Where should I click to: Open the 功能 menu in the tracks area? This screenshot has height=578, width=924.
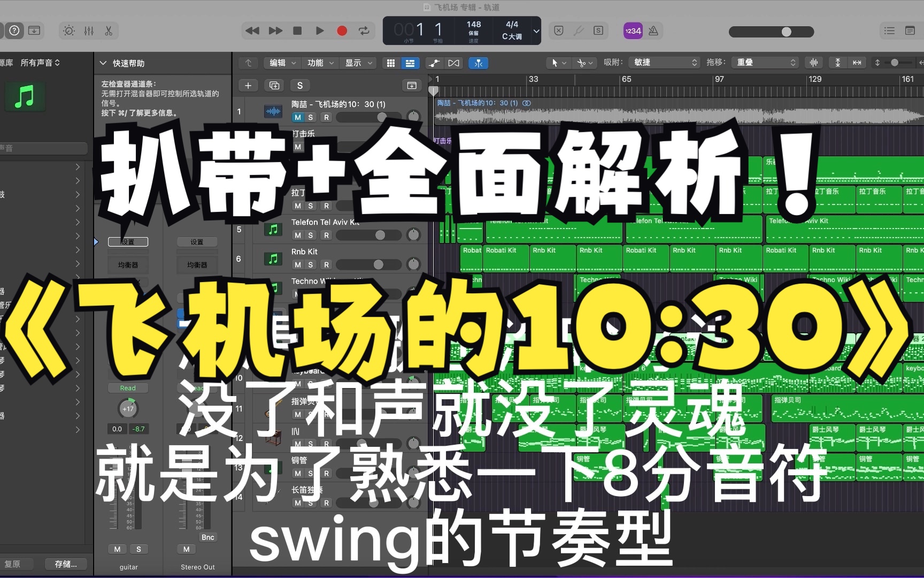pyautogui.click(x=320, y=63)
